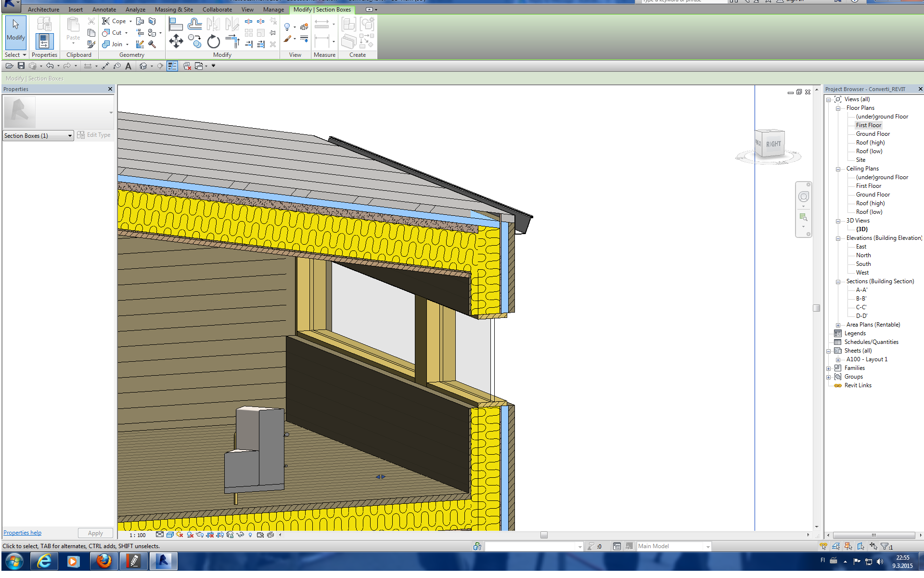
Task: Click the Offset tool icon
Action: click(194, 24)
